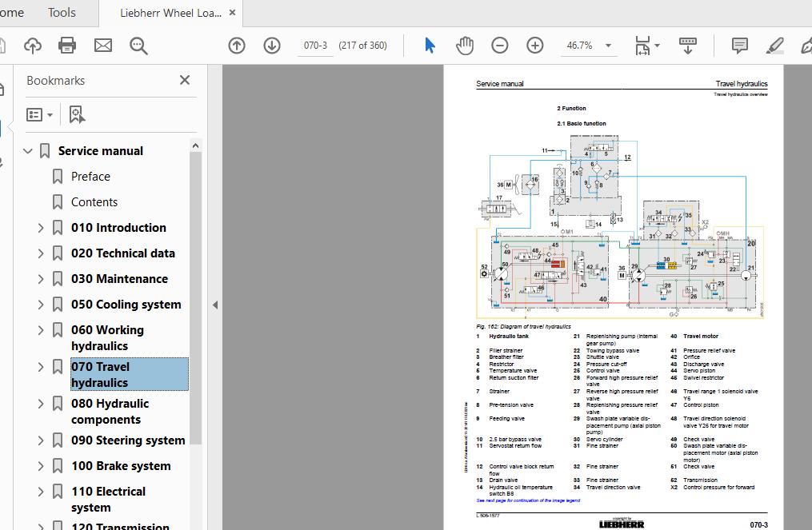Expand the 110 Electrical system bookmark

pyautogui.click(x=41, y=491)
